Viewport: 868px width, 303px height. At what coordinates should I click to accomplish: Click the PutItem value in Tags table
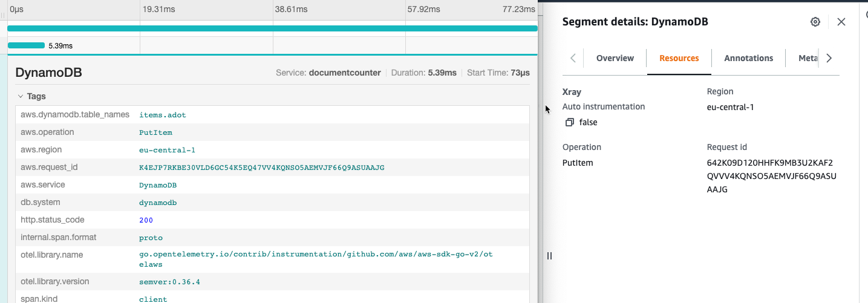coord(155,132)
